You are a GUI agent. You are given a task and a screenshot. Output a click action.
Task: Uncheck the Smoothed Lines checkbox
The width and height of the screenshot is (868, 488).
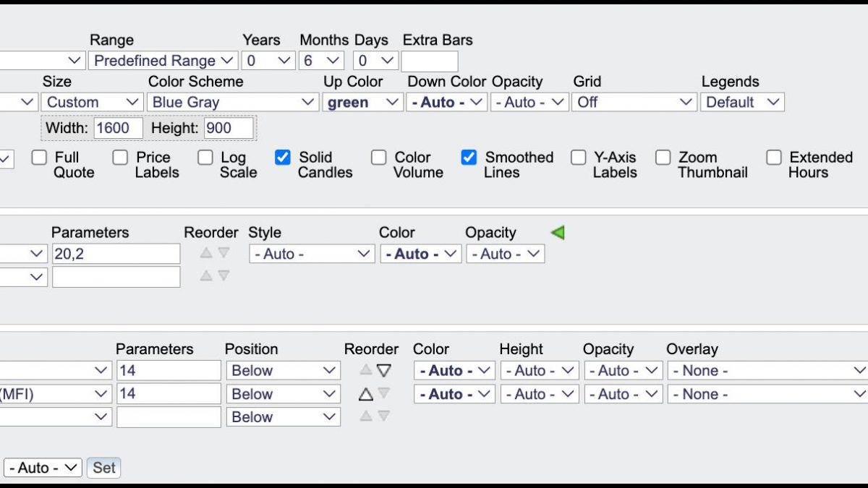[x=469, y=157]
